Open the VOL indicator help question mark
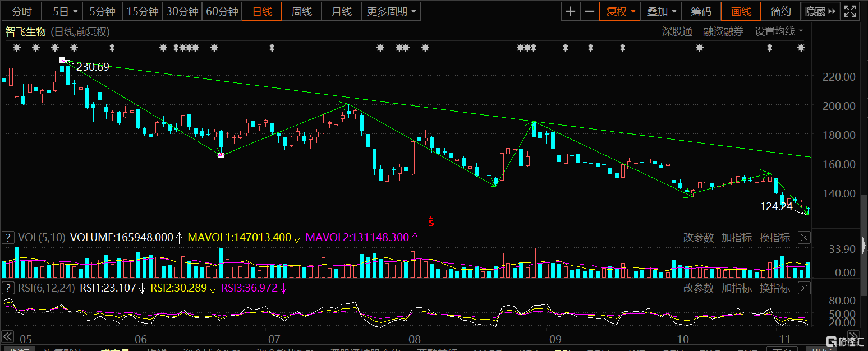 (x=8, y=237)
